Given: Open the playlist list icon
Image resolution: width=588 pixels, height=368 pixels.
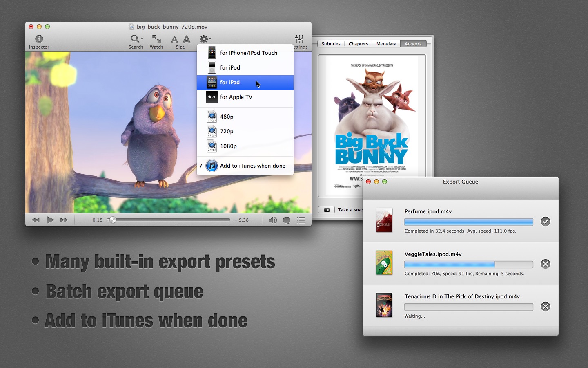Looking at the screenshot, I should 301,220.
